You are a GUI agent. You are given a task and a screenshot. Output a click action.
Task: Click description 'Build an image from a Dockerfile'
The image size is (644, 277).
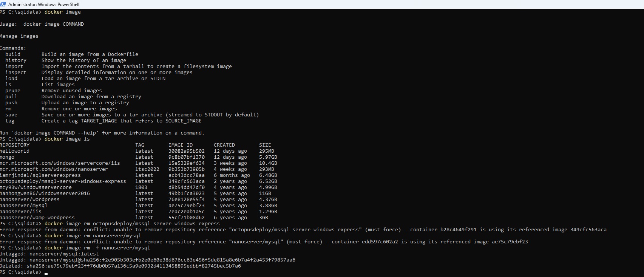coord(90,54)
